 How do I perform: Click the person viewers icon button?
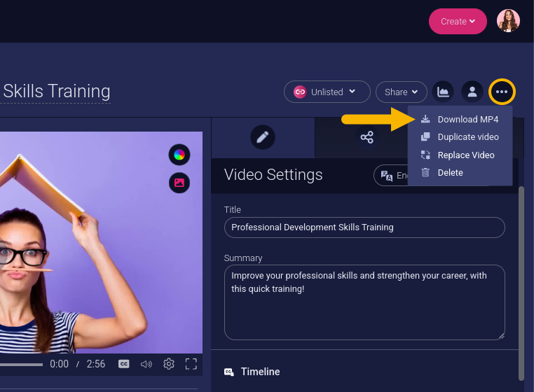coord(472,92)
